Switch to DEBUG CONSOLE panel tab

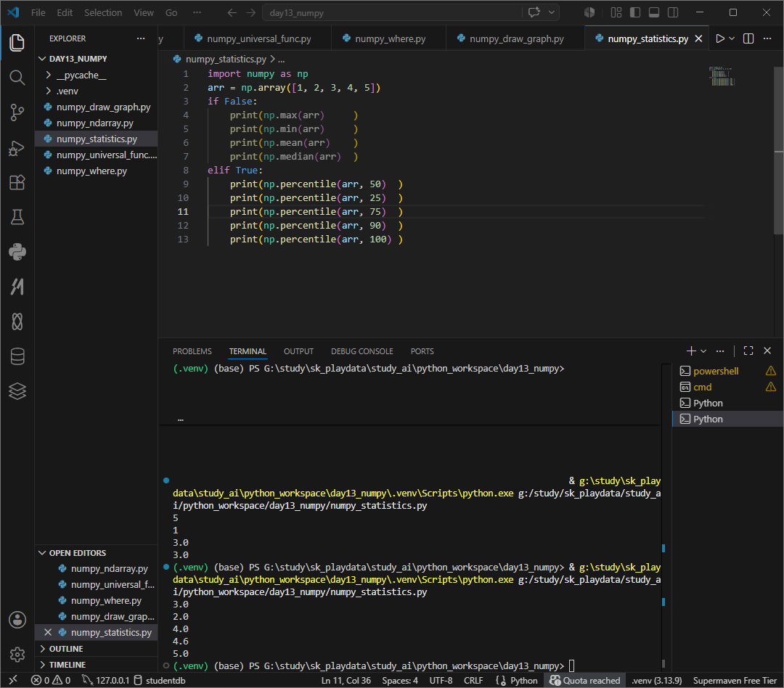[362, 351]
